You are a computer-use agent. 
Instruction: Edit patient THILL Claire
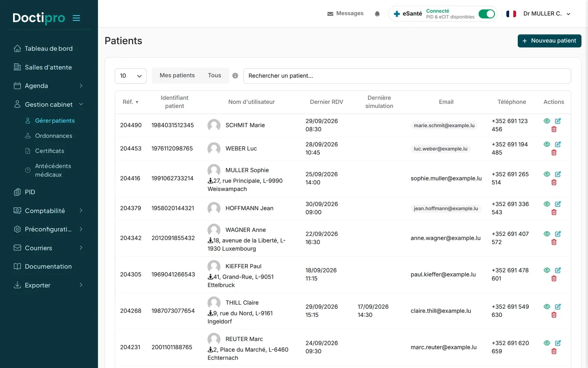pos(558,307)
